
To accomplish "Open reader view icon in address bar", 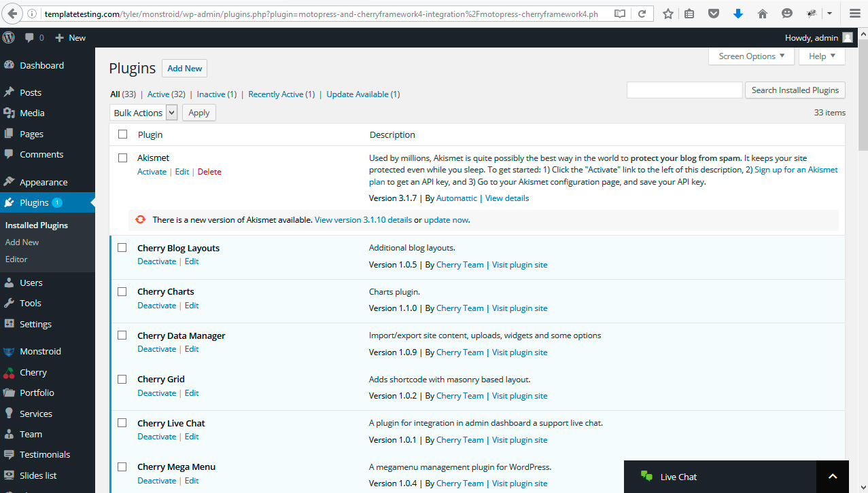I will click(620, 14).
